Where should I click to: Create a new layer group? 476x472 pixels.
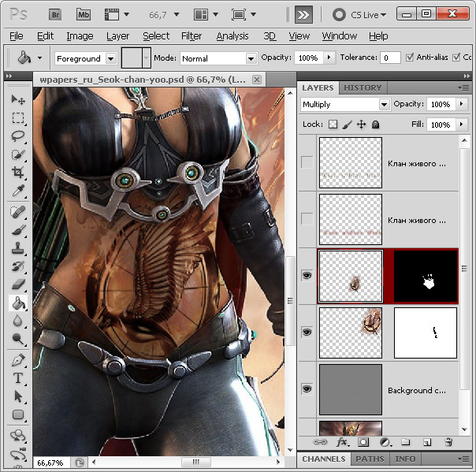point(406,442)
